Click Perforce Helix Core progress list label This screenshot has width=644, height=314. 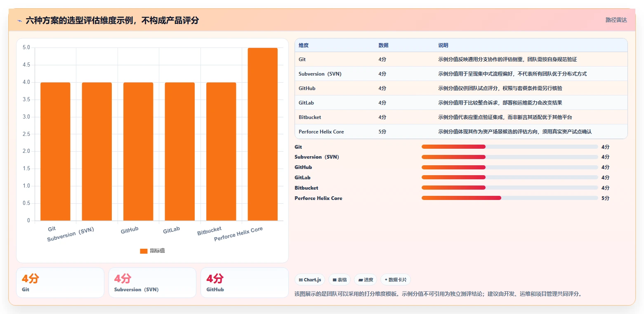pyautogui.click(x=318, y=198)
